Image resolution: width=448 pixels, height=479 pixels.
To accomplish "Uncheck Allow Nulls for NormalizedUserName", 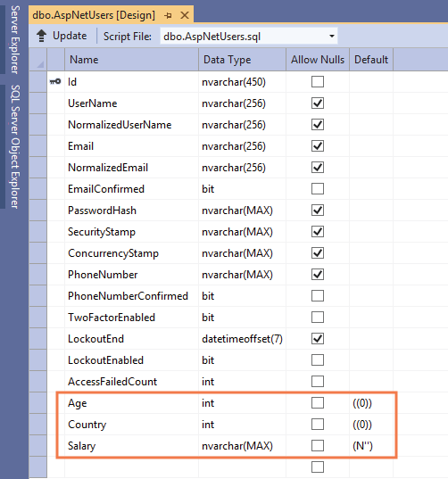I will point(318,124).
